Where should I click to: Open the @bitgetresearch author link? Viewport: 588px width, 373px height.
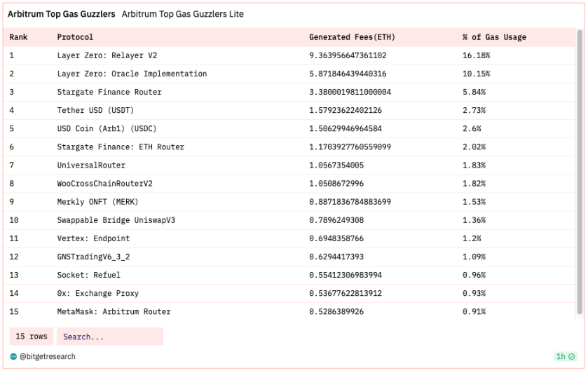click(47, 356)
